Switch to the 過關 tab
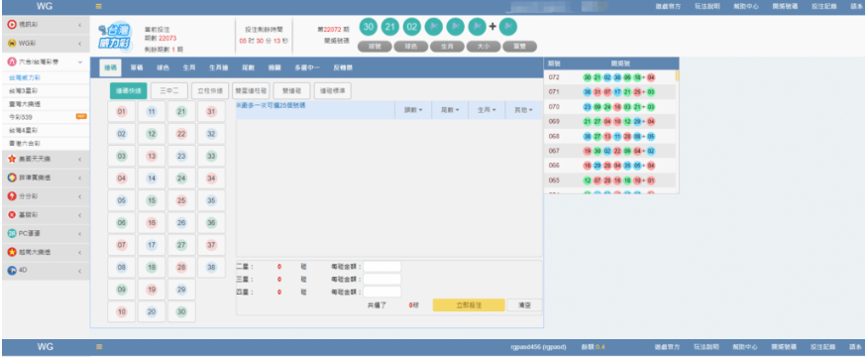Image resolution: width=868 pixels, height=357 pixels. (x=274, y=67)
